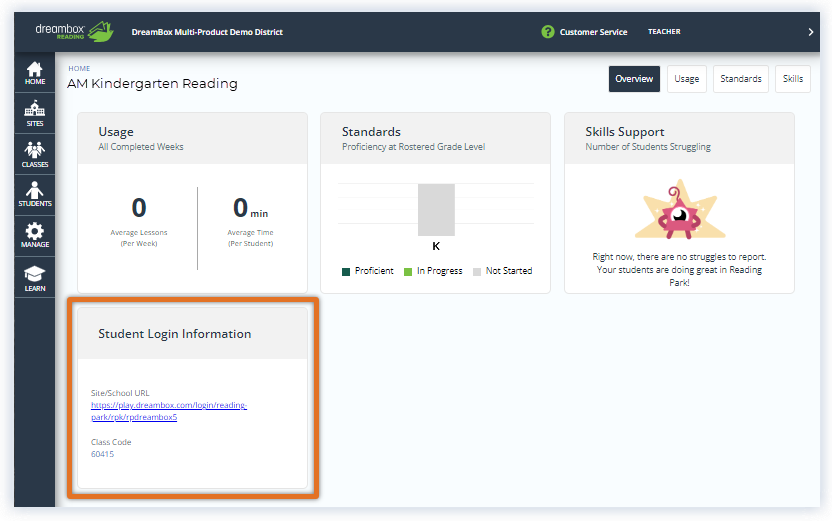The width and height of the screenshot is (832, 521).
Task: Click the Average Time 0 min value
Action: coord(250,208)
